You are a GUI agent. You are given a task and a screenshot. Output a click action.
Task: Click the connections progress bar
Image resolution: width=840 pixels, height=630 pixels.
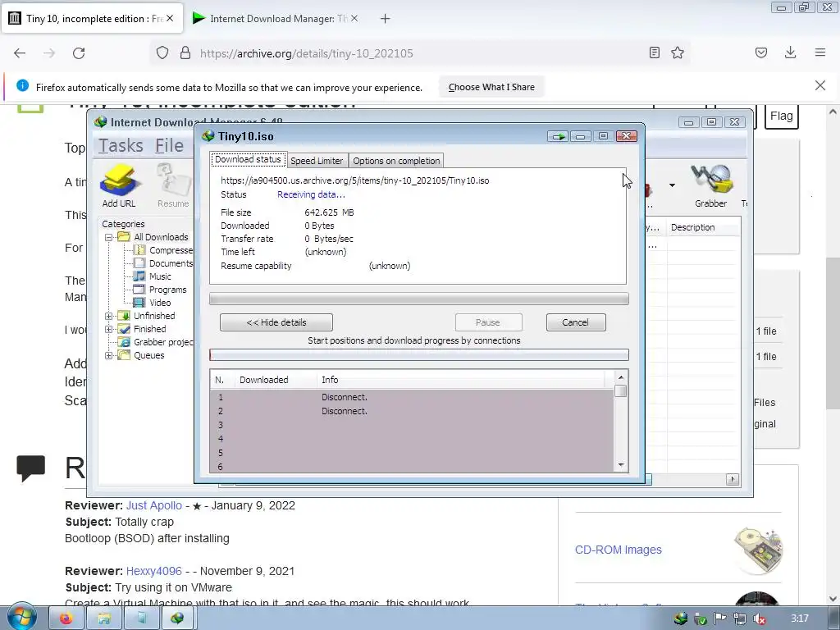[419, 354]
